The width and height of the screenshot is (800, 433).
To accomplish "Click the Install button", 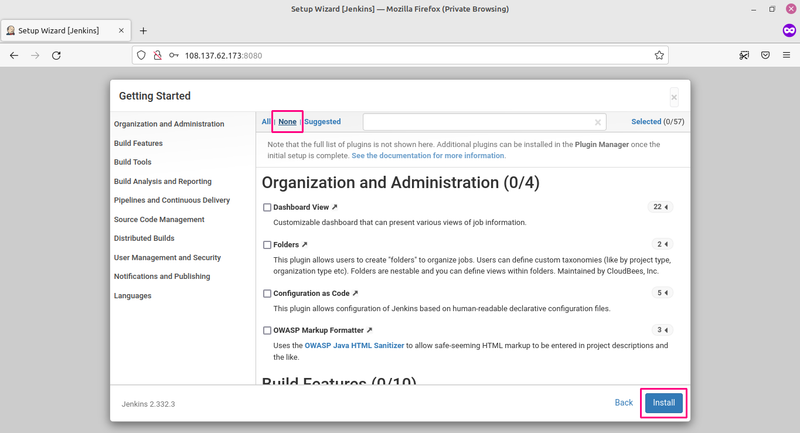I will point(663,403).
